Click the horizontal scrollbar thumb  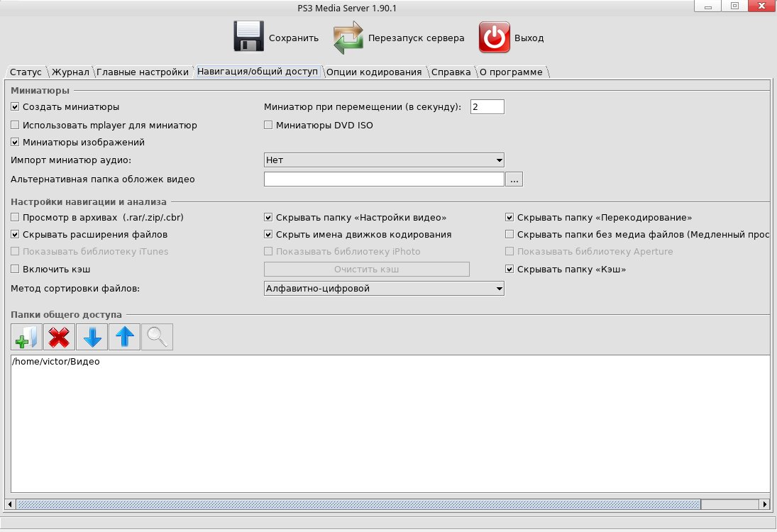[358, 504]
